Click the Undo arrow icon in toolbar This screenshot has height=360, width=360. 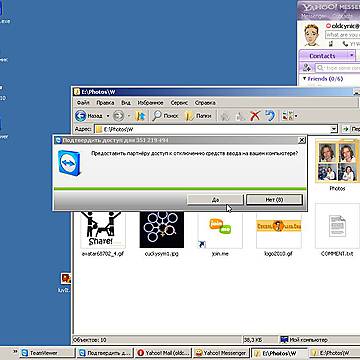click(x=270, y=116)
